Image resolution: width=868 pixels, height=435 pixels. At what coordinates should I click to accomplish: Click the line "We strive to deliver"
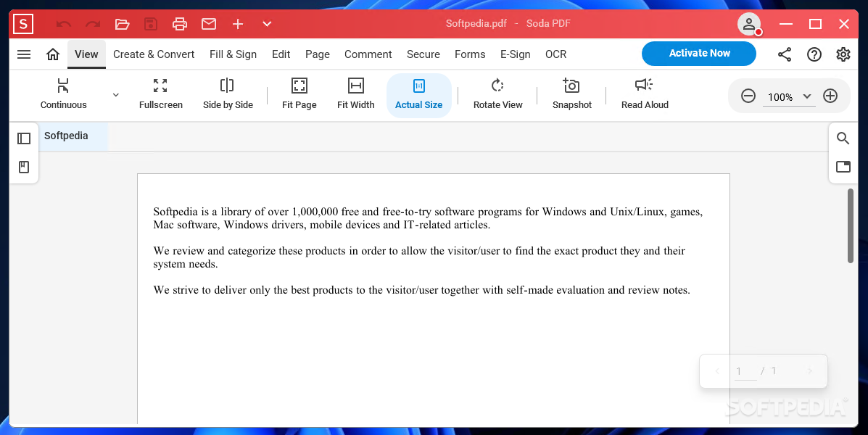(x=421, y=290)
